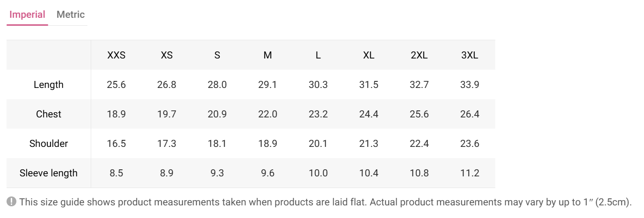Switch to the Metric tab

[71, 15]
